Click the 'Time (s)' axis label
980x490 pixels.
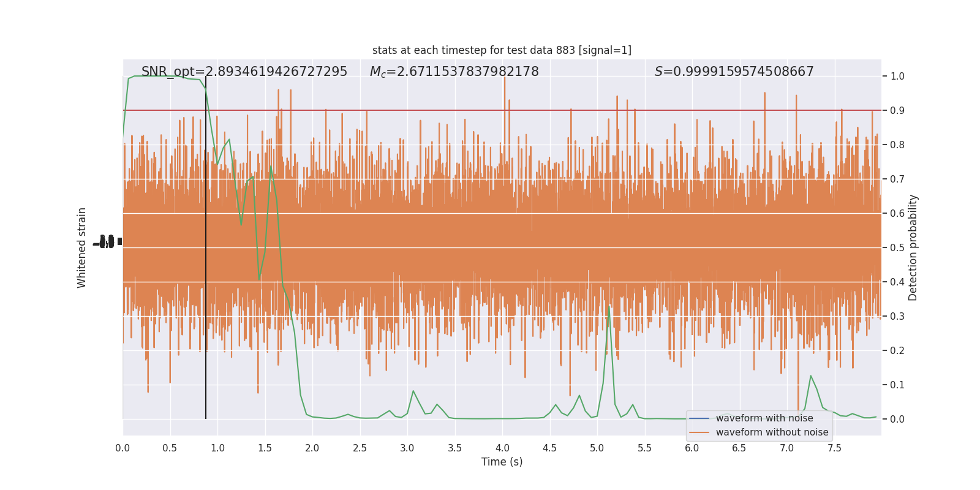coord(502,462)
